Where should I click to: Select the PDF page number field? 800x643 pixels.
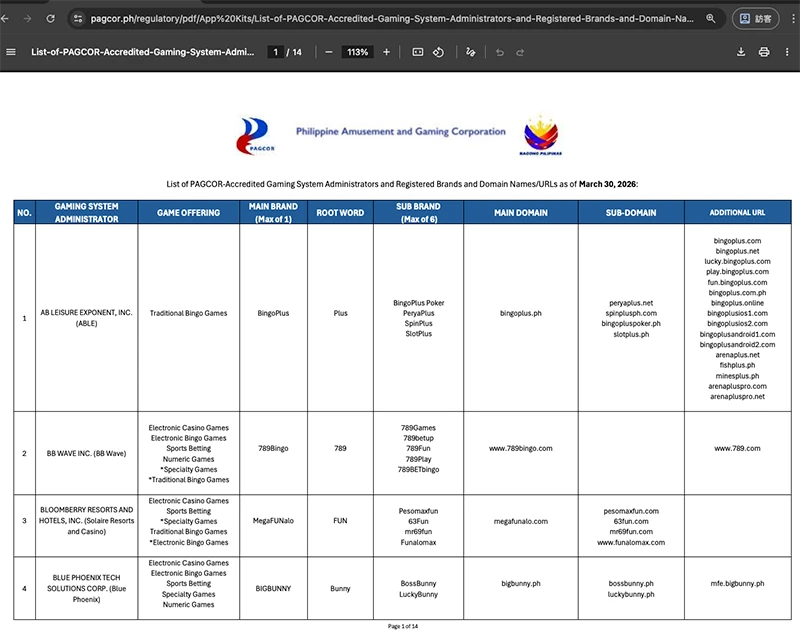pos(276,52)
